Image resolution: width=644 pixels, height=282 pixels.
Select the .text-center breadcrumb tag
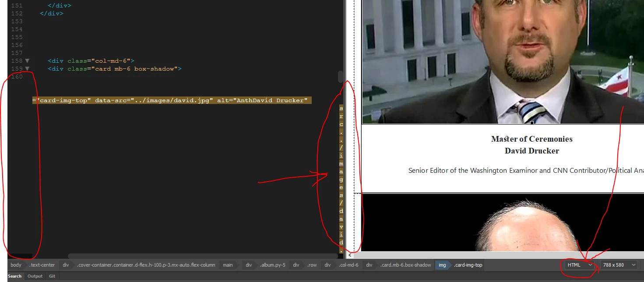[42, 265]
